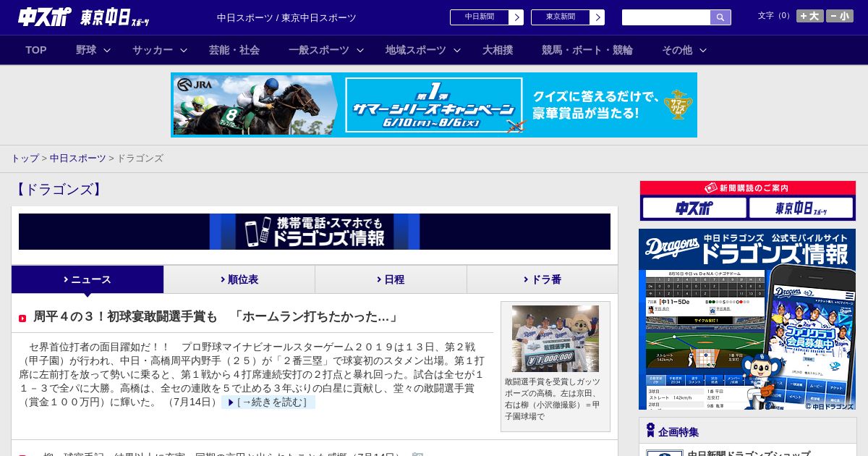Screen dimensions: 868x456
Task: Open the 東京新聞 link button
Action: [568, 17]
